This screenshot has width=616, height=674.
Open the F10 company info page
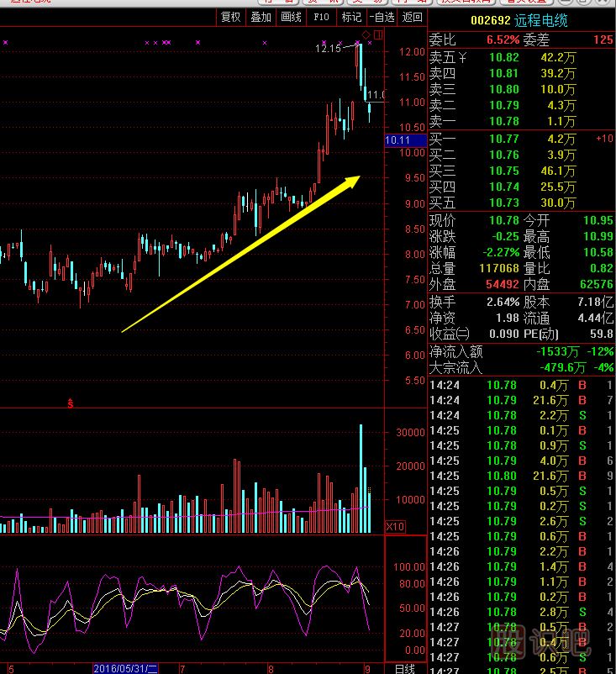(321, 17)
